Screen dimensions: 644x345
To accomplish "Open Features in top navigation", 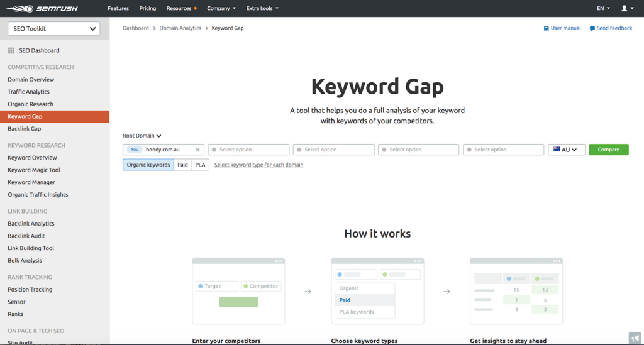I will [x=118, y=8].
